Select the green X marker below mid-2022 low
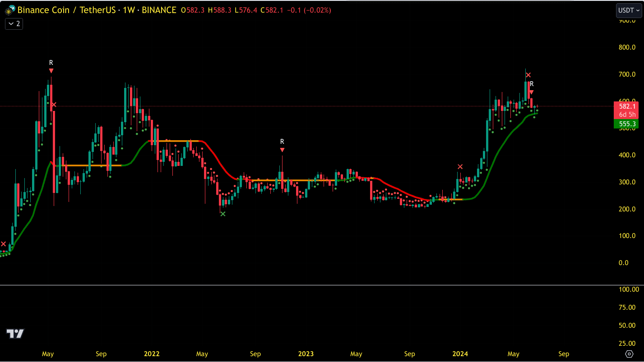 coord(222,214)
